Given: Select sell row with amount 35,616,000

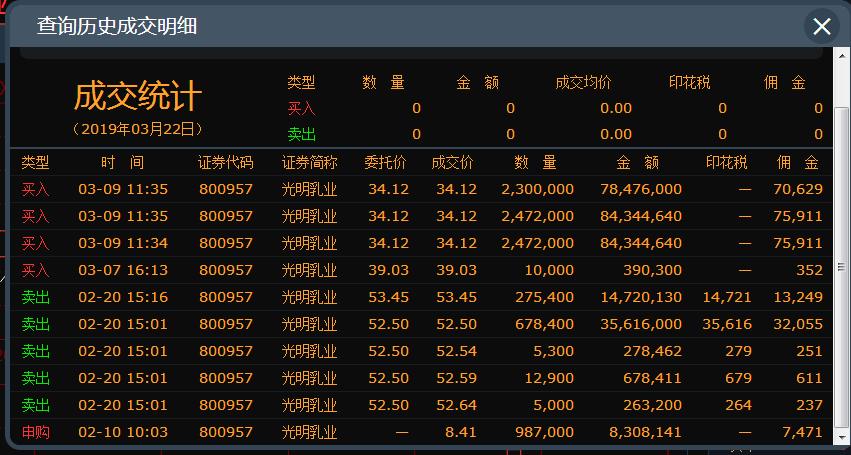Looking at the screenshot, I should click(420, 324).
